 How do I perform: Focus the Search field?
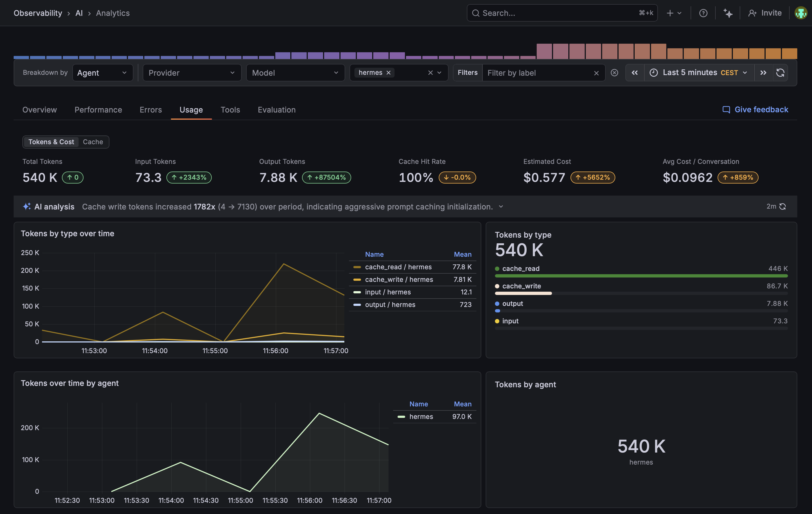562,13
